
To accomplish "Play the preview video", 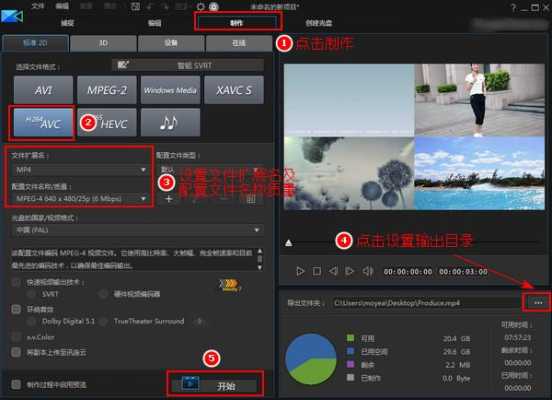I will 300,271.
